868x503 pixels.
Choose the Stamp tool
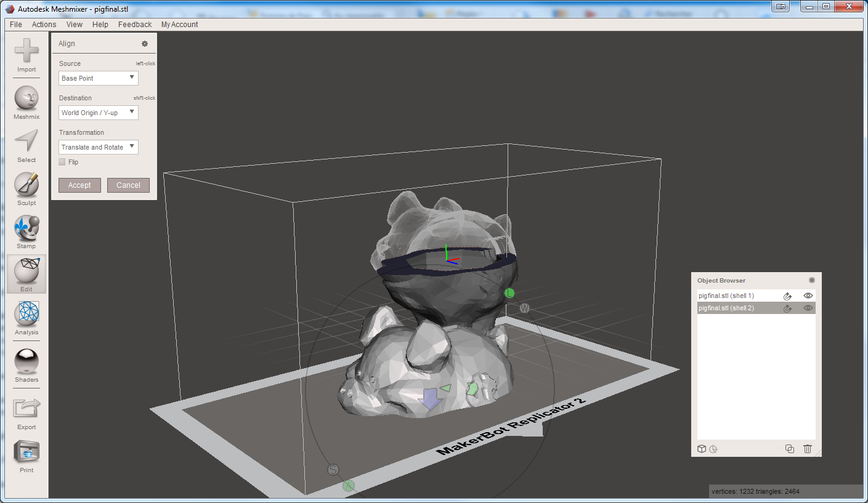[26, 232]
